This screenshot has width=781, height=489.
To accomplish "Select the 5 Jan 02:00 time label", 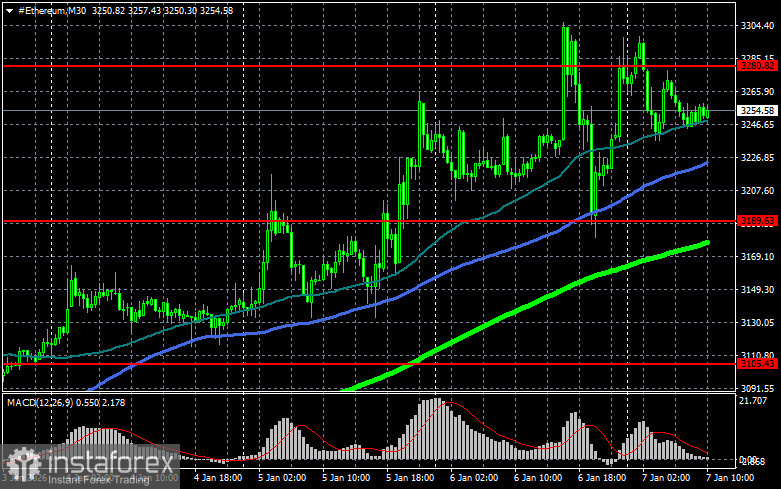I will pos(282,478).
